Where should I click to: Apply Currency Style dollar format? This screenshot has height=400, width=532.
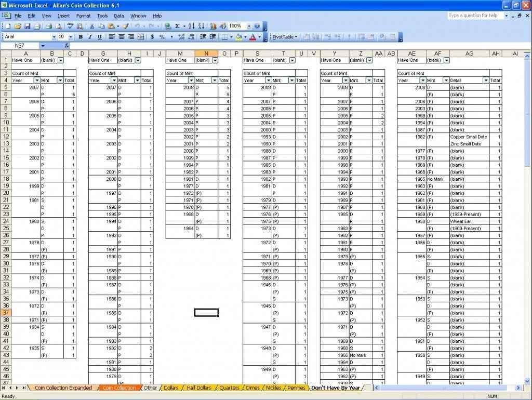coord(152,37)
